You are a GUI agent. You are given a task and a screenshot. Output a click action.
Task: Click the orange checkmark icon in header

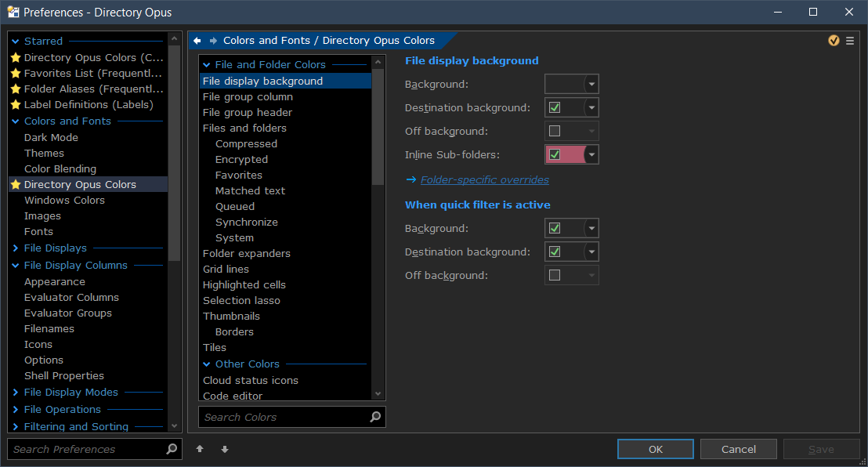tap(834, 41)
